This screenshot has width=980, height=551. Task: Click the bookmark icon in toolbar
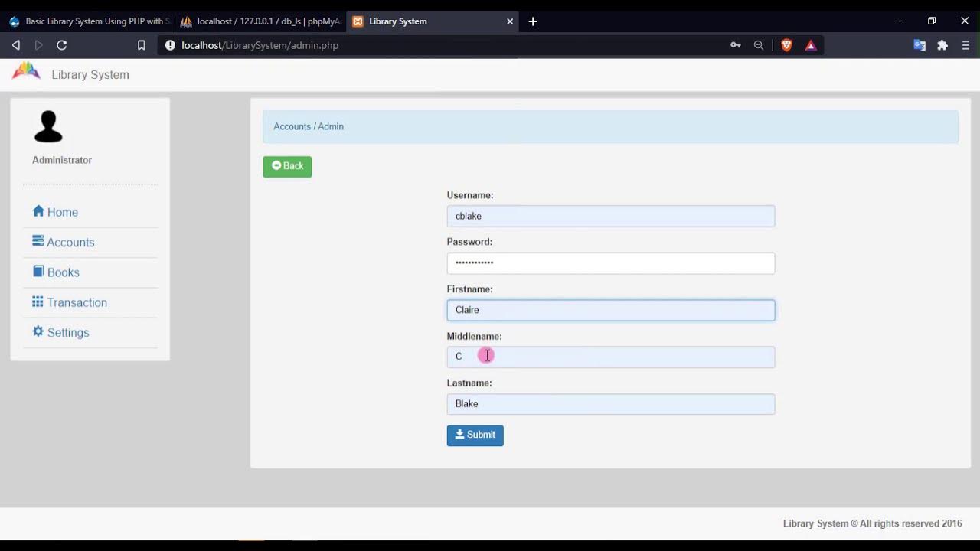click(x=142, y=45)
